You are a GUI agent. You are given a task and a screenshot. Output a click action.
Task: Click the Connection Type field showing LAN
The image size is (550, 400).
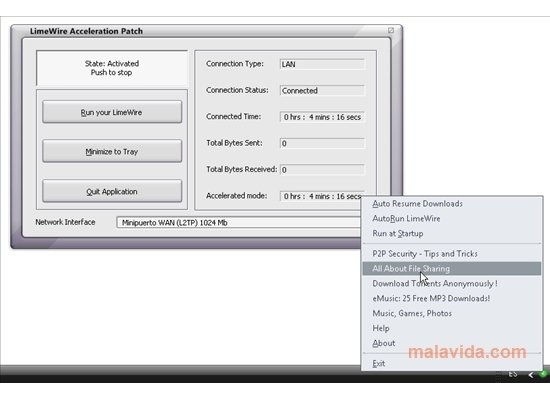tap(322, 64)
